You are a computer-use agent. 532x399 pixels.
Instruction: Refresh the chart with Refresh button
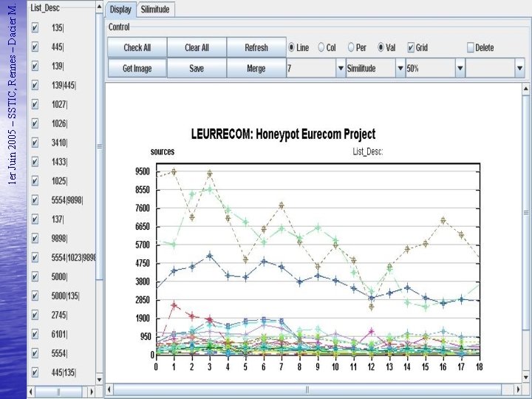pyautogui.click(x=256, y=47)
